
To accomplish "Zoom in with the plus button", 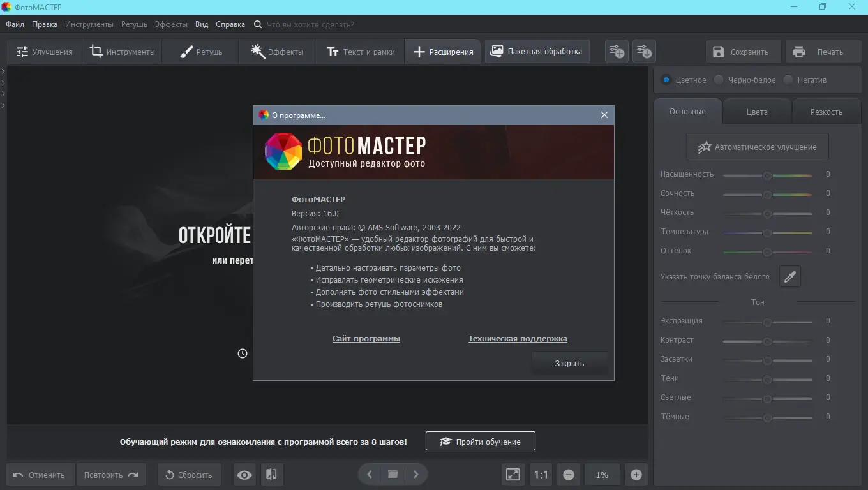I will (636, 475).
